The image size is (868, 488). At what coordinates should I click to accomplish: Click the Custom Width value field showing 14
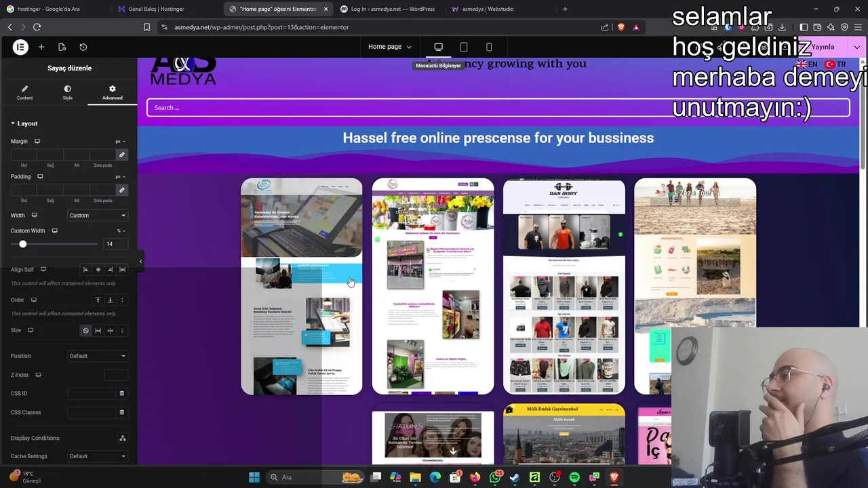116,244
